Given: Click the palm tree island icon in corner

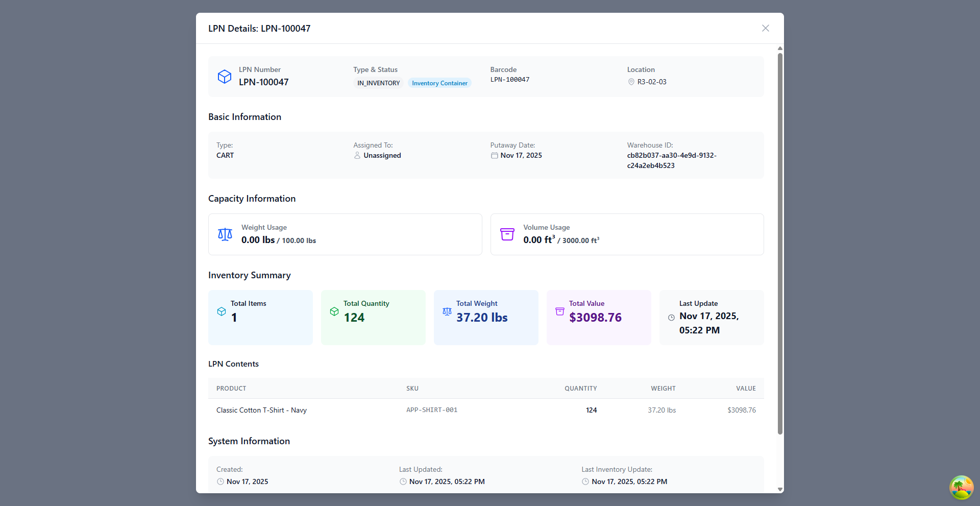Looking at the screenshot, I should (x=961, y=487).
